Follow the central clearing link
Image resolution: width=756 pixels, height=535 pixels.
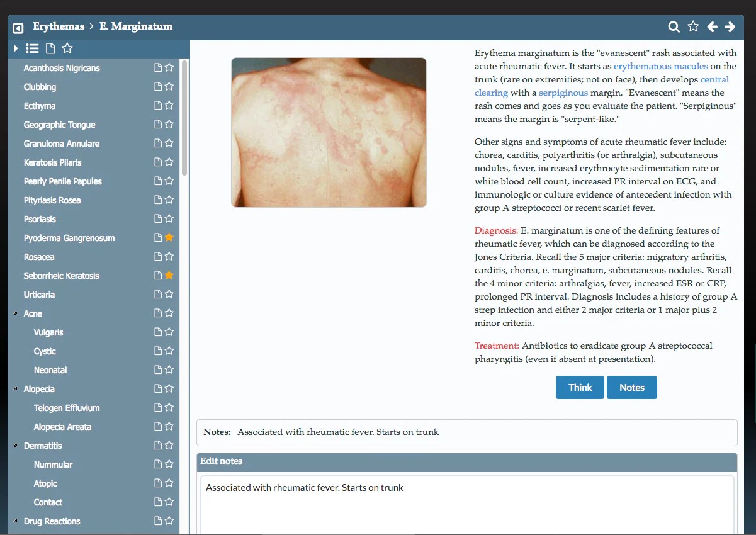click(602, 86)
